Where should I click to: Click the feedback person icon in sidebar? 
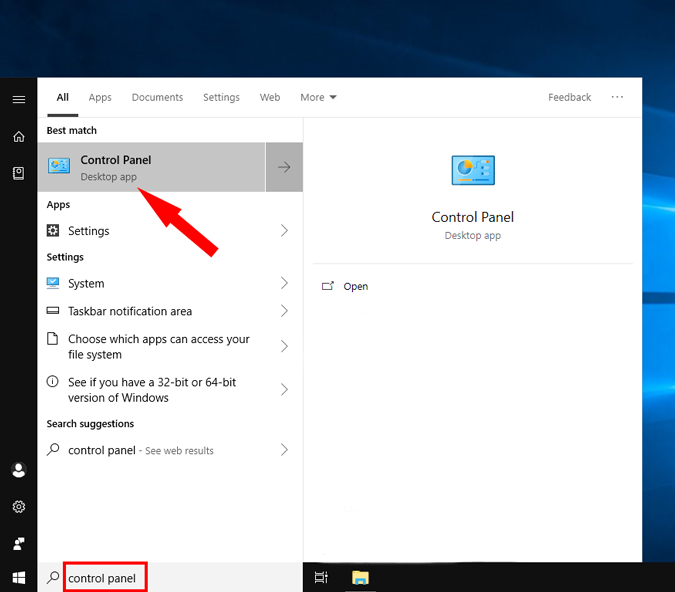tap(19, 543)
